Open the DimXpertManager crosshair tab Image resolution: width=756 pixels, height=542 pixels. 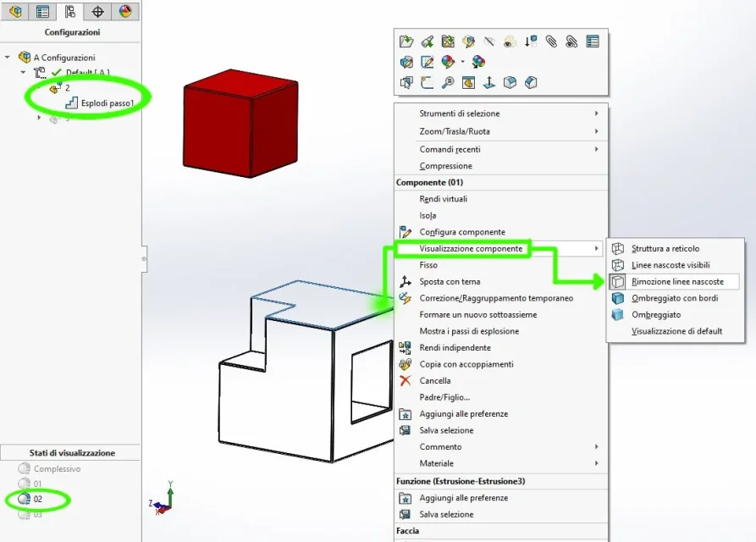97,12
